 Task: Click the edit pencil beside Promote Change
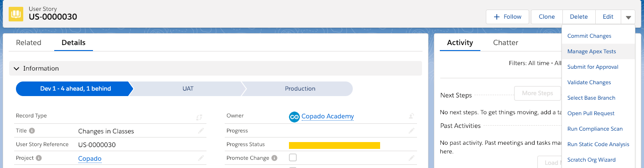(x=412, y=158)
